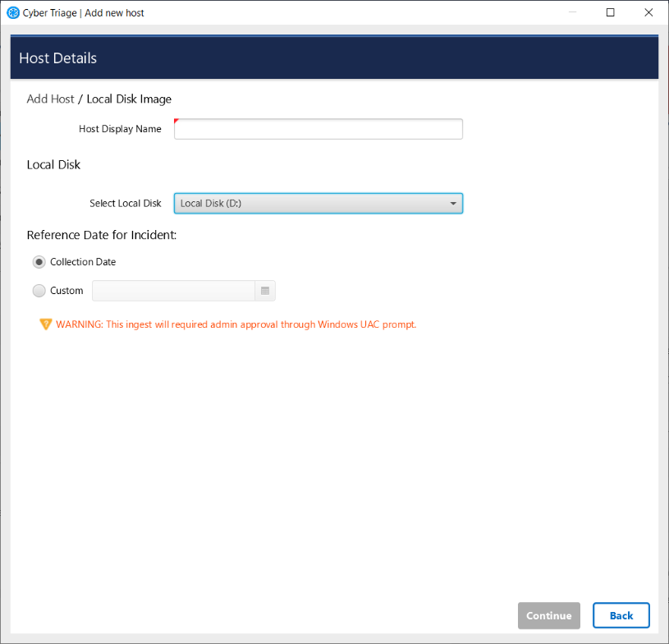This screenshot has height=644, width=669.
Task: Click the dropdown arrow on Select Local Disk
Action: tap(452, 203)
